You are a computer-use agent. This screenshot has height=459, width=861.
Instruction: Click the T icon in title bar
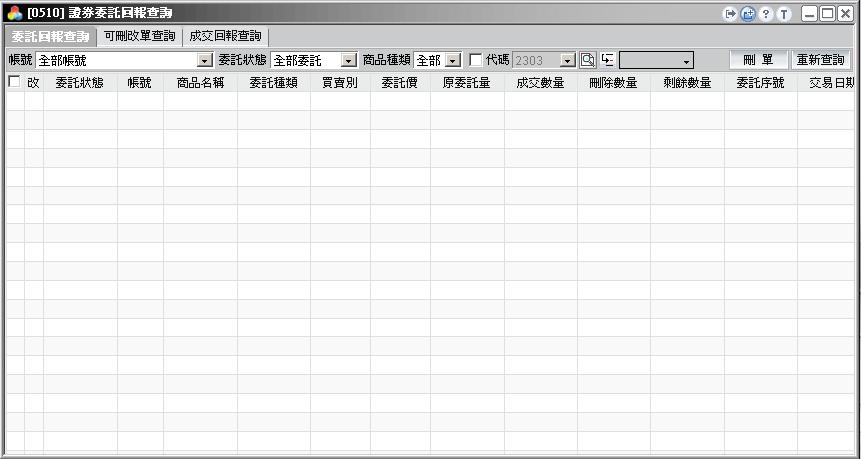pos(783,14)
